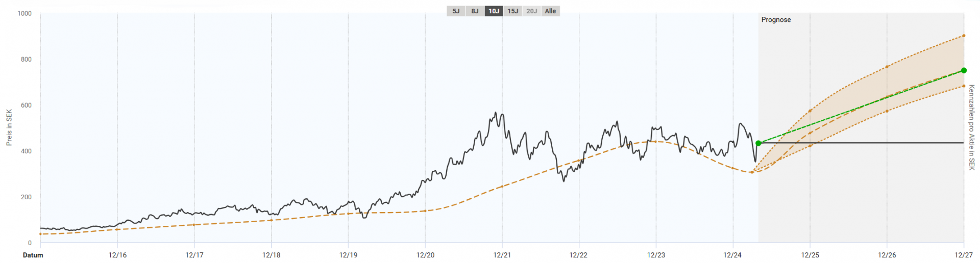980x263 pixels.
Task: Click lowest forecast band point at 12/25
Action: tap(810, 146)
